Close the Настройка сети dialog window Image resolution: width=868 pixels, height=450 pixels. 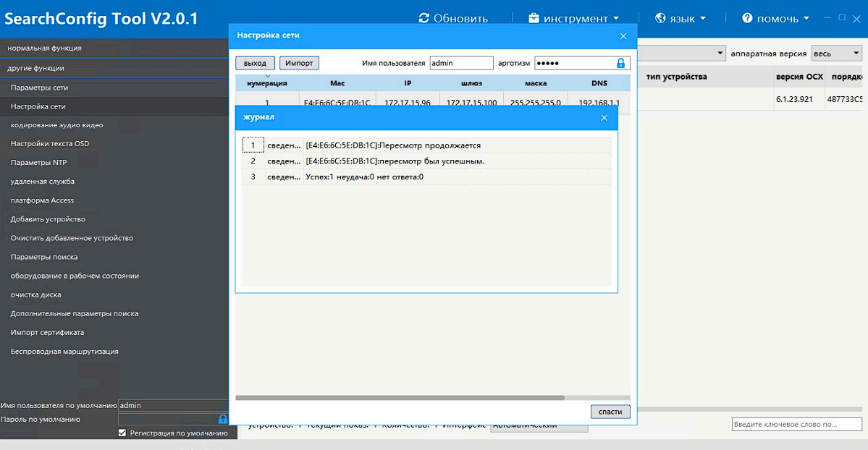pos(623,35)
